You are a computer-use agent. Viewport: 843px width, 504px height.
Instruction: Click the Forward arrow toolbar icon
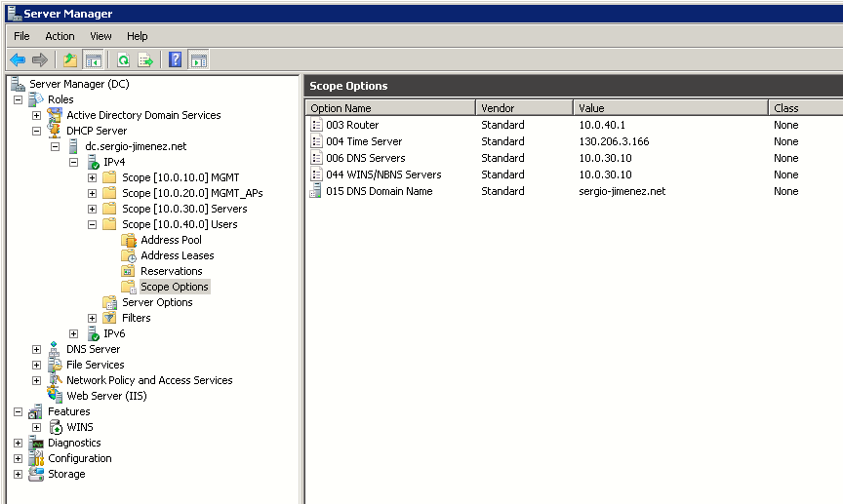[x=40, y=59]
